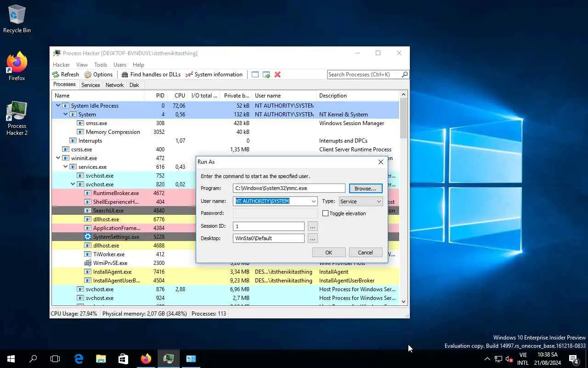Click the Find window toolbar icon

(255, 75)
